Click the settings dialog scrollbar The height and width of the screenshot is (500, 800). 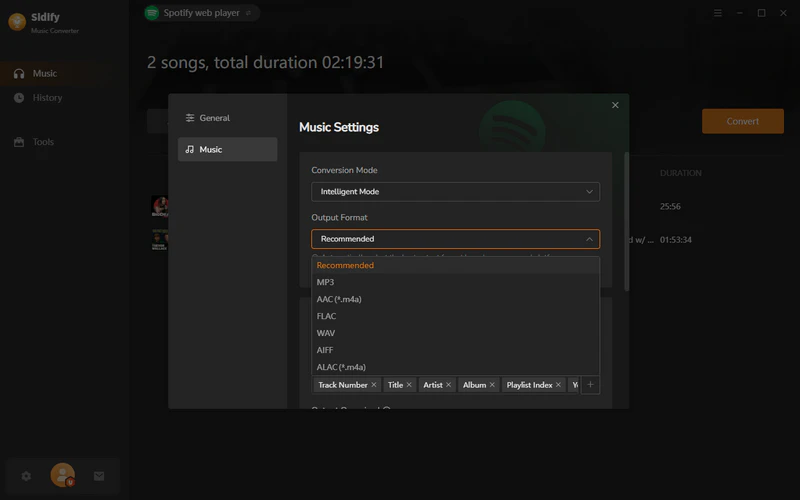click(627, 221)
